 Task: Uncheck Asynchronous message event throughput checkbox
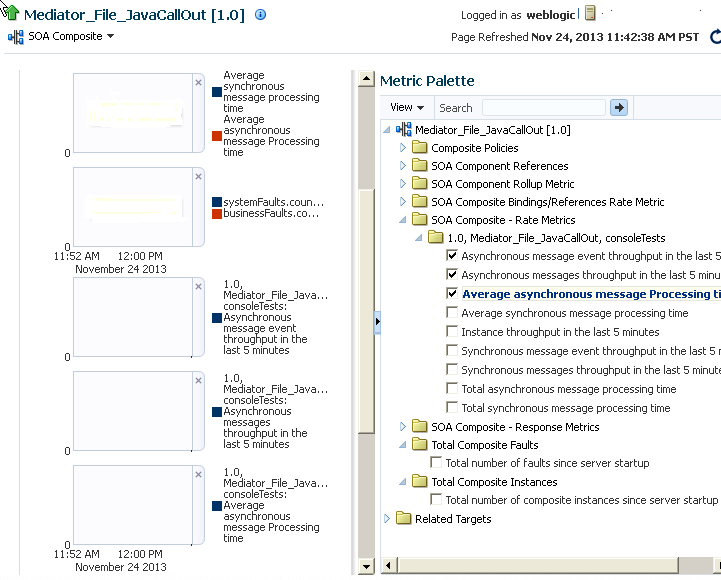pos(453,256)
